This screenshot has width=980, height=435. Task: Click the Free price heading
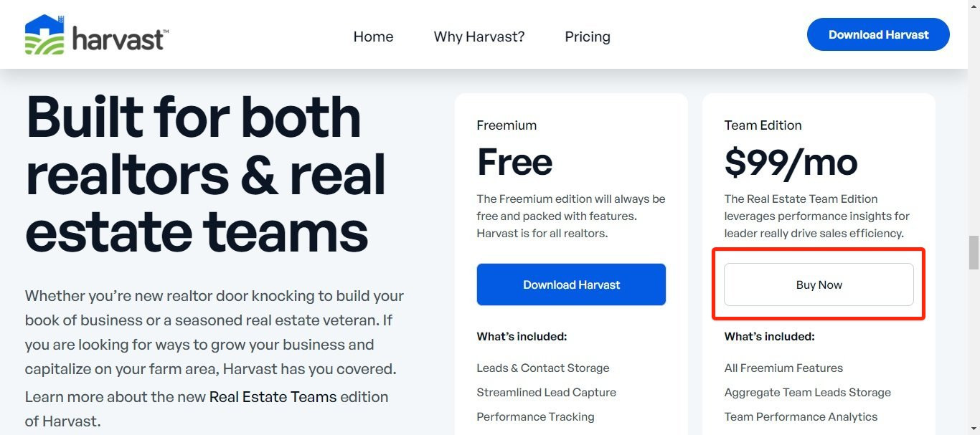pos(514,162)
